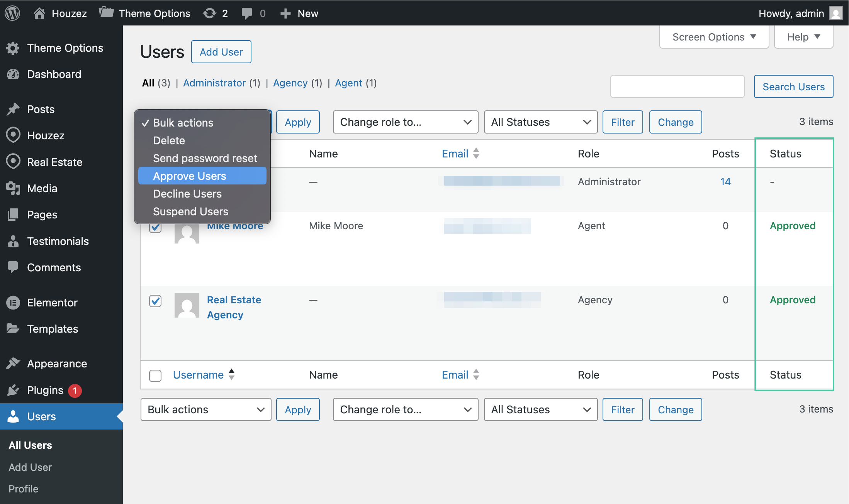The width and height of the screenshot is (849, 504).
Task: Open the New menu with the plus icon
Action: click(285, 13)
